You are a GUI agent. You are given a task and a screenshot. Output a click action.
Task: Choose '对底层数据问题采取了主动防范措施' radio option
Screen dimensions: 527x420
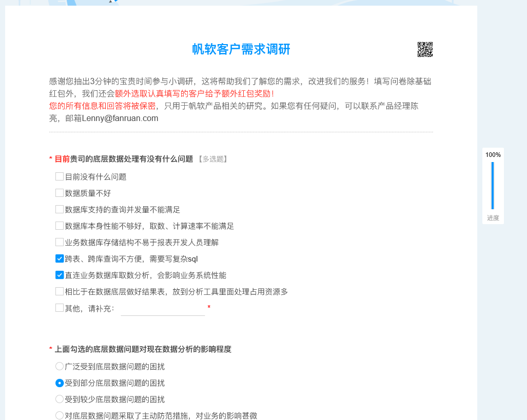click(60, 415)
